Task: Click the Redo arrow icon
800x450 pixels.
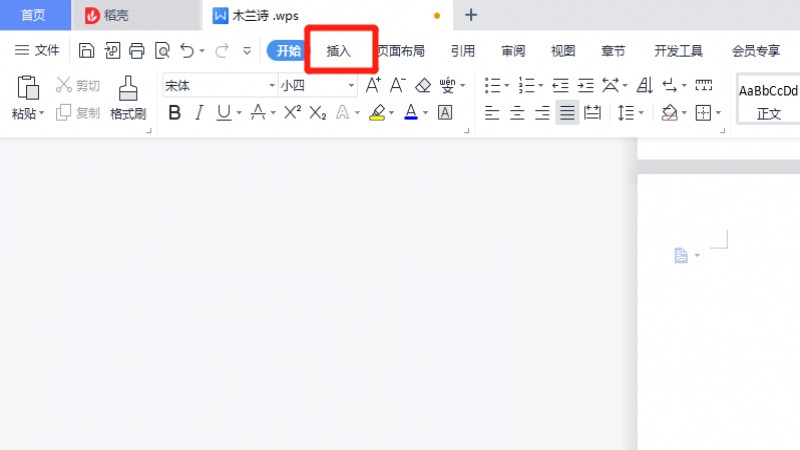Action: click(x=222, y=51)
